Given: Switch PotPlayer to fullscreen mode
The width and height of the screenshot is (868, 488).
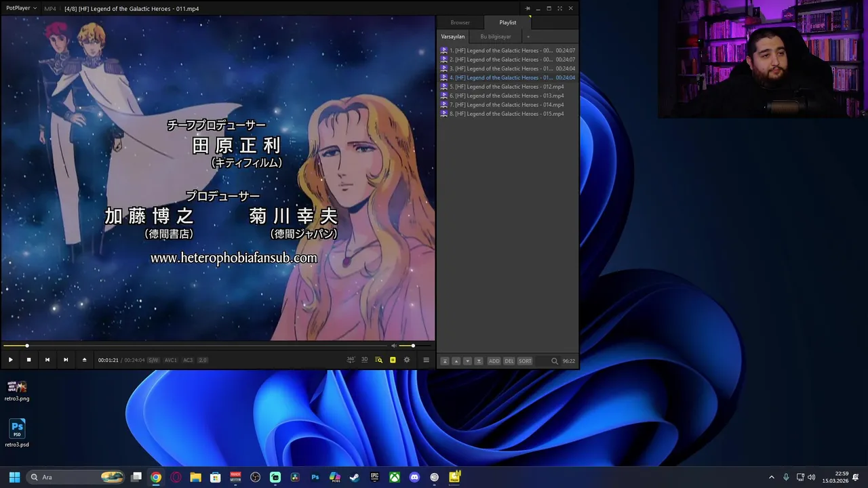Looking at the screenshot, I should click(559, 8).
